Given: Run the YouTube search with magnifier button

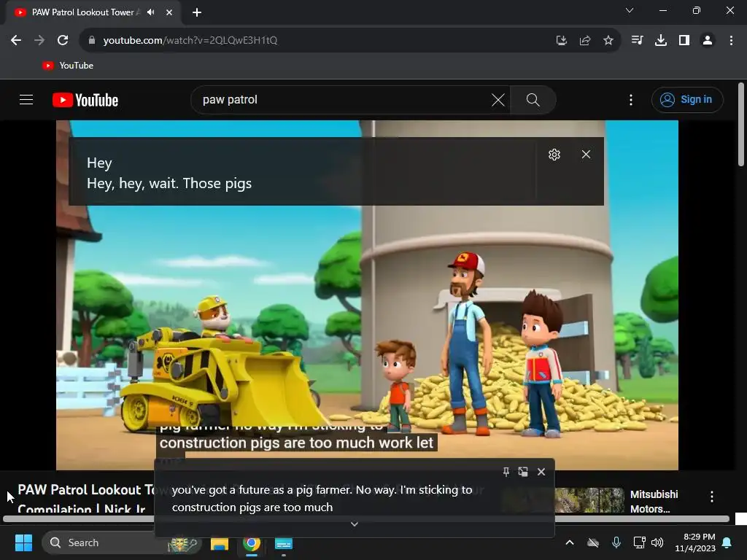Looking at the screenshot, I should [x=533, y=100].
